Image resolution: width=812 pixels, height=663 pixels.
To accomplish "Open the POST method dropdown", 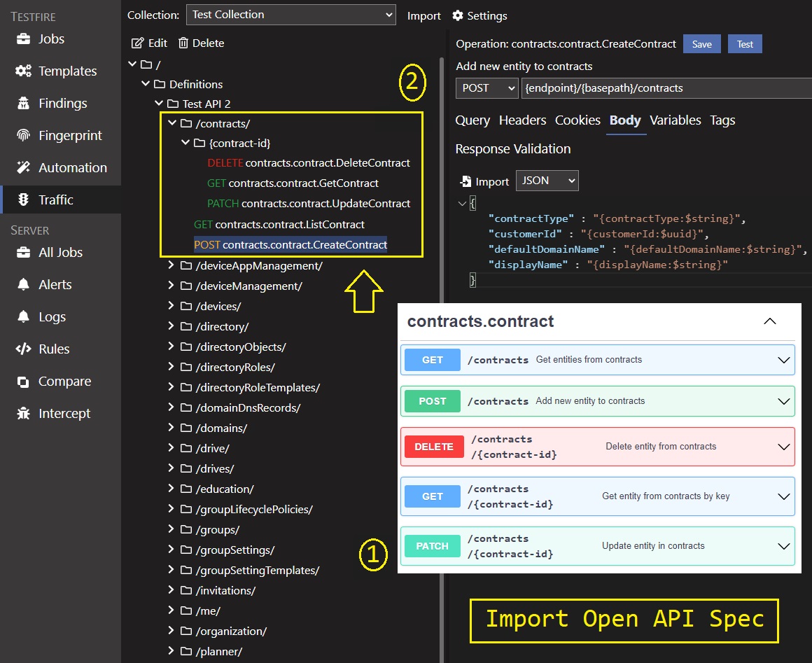I will (x=486, y=88).
